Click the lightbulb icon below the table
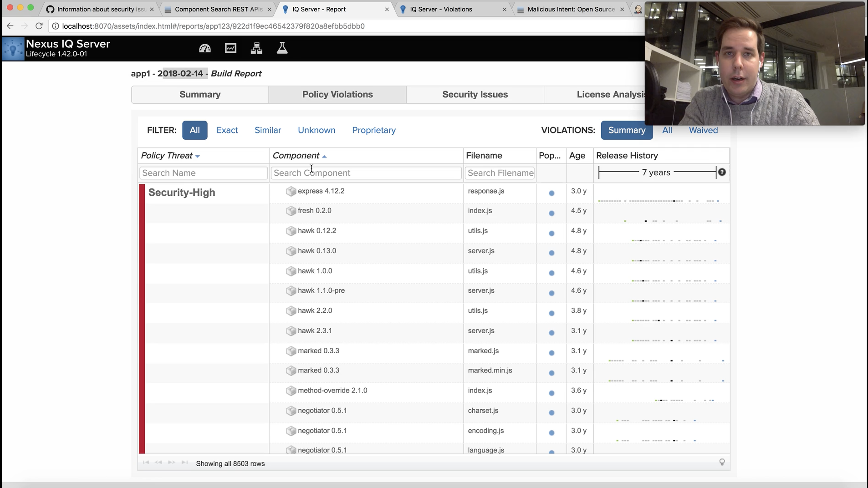868x488 pixels. tap(722, 462)
